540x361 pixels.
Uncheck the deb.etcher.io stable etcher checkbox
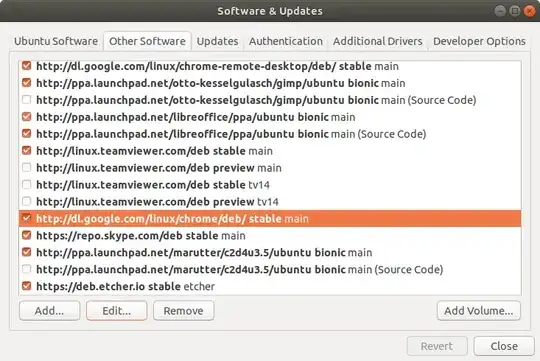[27, 286]
